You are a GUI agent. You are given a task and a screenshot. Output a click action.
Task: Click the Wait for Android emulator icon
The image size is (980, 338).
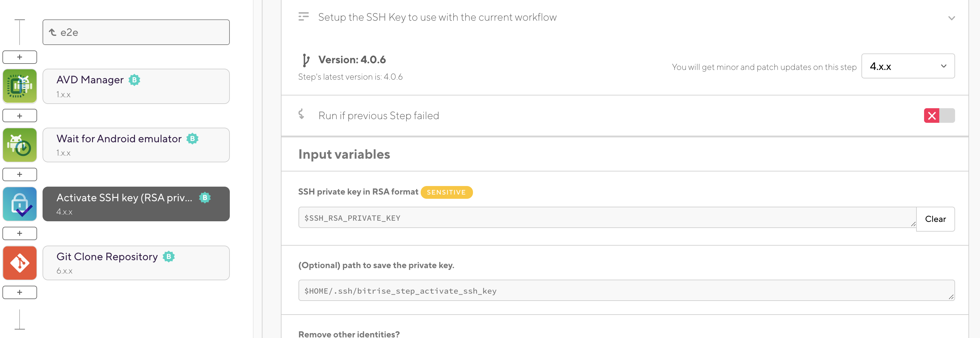click(20, 145)
